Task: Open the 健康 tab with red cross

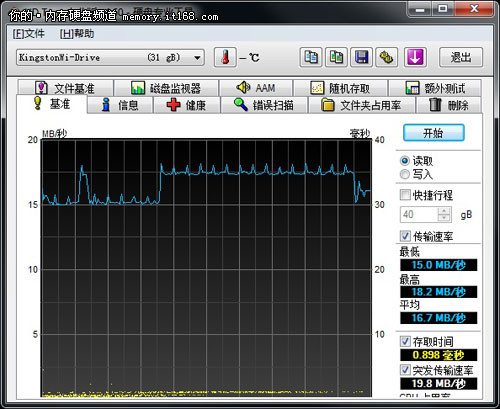Action: tap(187, 105)
